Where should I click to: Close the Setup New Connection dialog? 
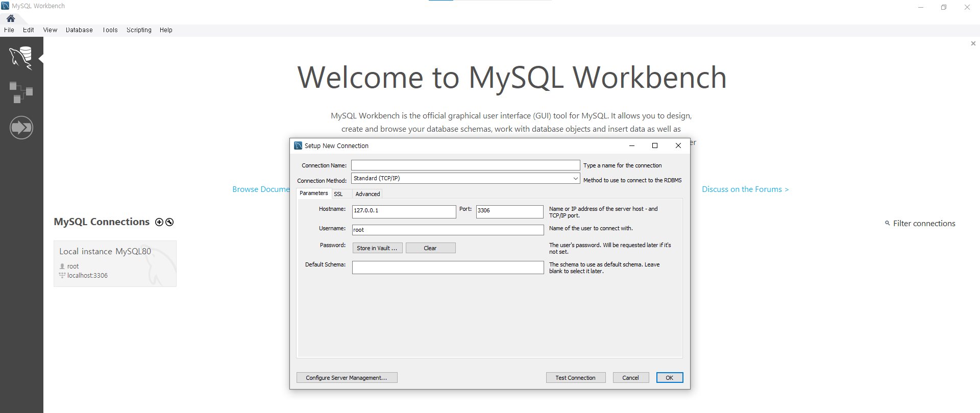pyautogui.click(x=678, y=145)
